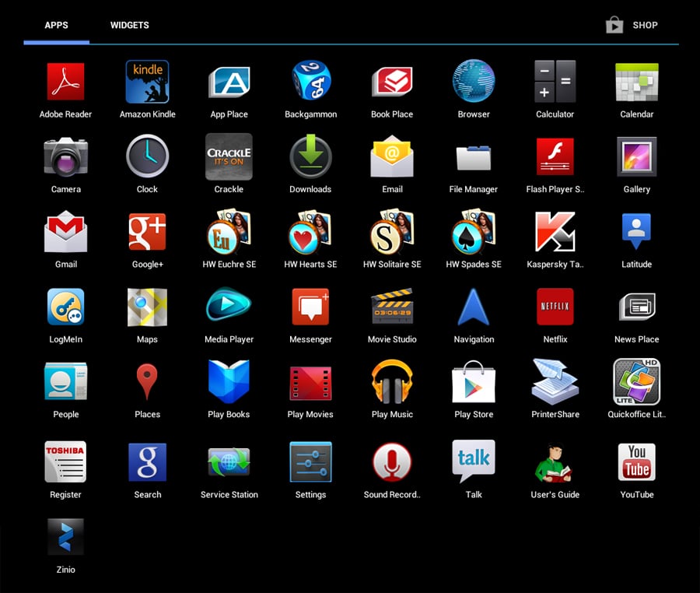Open the Calendar app
This screenshot has height=593, width=700.
[636, 82]
